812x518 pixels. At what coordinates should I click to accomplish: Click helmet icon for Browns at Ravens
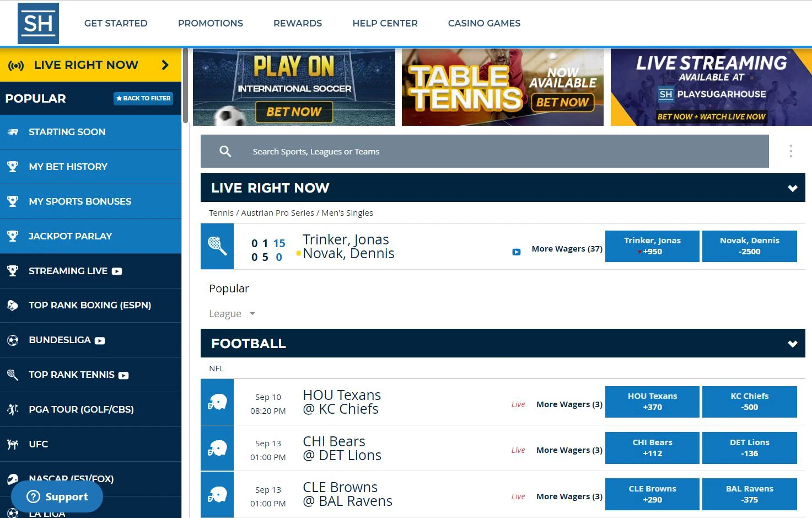point(217,494)
